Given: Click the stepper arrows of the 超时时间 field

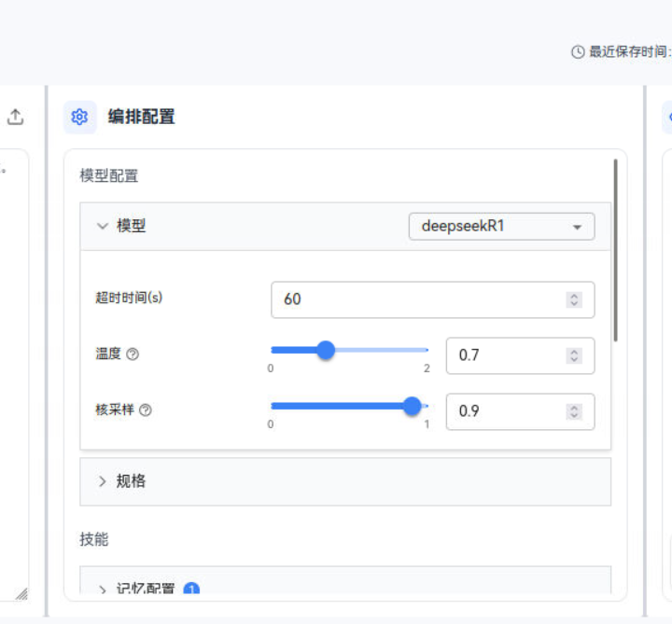Looking at the screenshot, I should 574,299.
